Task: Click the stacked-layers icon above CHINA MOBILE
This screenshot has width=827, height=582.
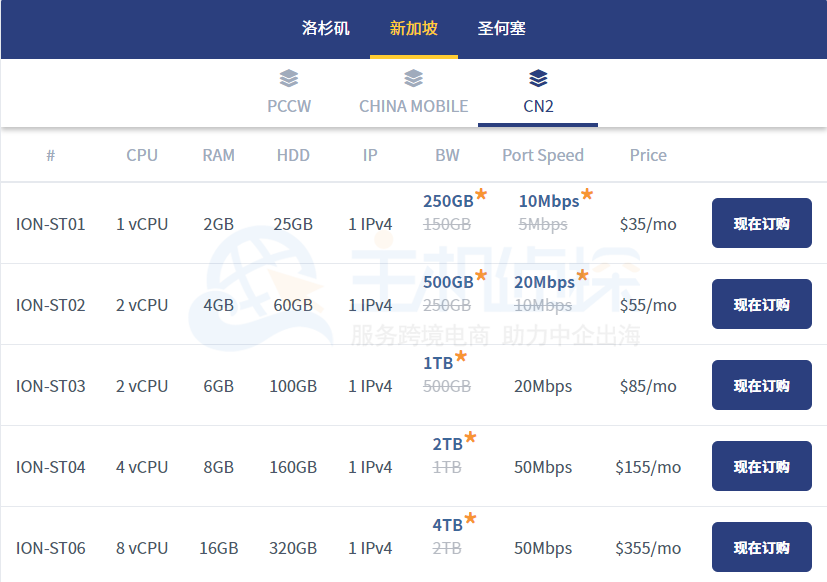Action: click(413, 79)
